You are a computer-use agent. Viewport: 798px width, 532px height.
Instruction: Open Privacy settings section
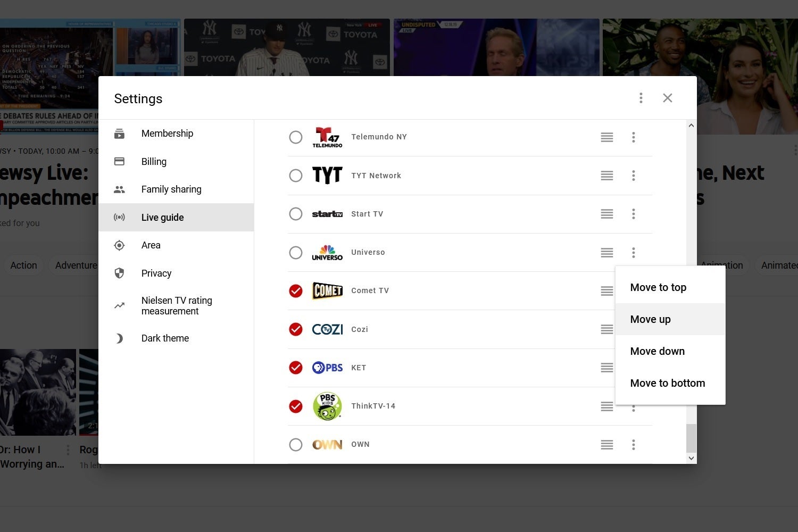[176, 273]
